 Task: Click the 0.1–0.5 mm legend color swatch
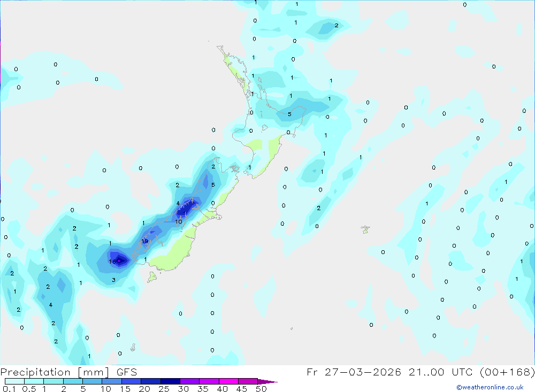14,381
